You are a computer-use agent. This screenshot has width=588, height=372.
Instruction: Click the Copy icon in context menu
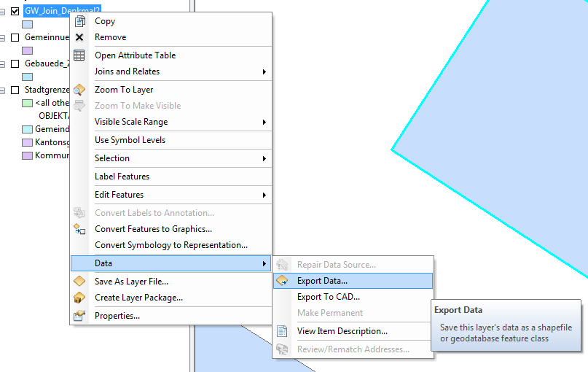(x=80, y=21)
